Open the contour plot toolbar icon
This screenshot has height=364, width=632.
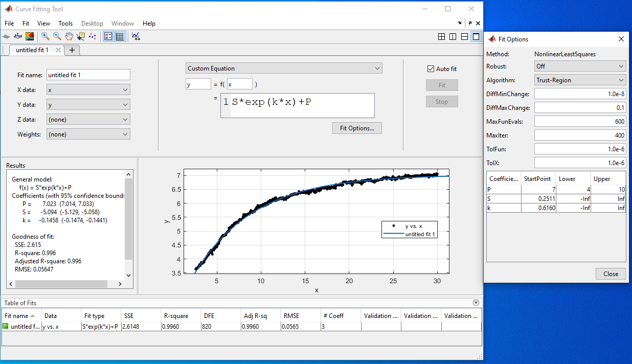pos(30,36)
